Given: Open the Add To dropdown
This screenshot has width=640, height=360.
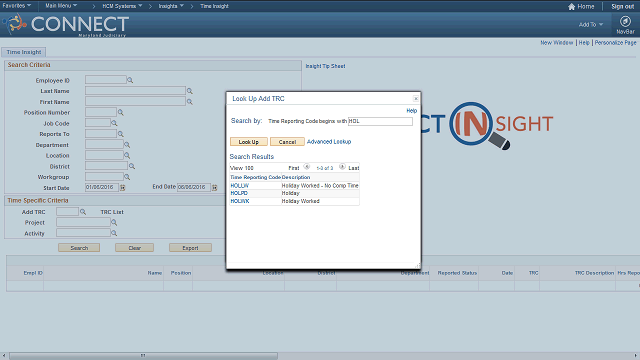Looking at the screenshot, I should coord(591,24).
